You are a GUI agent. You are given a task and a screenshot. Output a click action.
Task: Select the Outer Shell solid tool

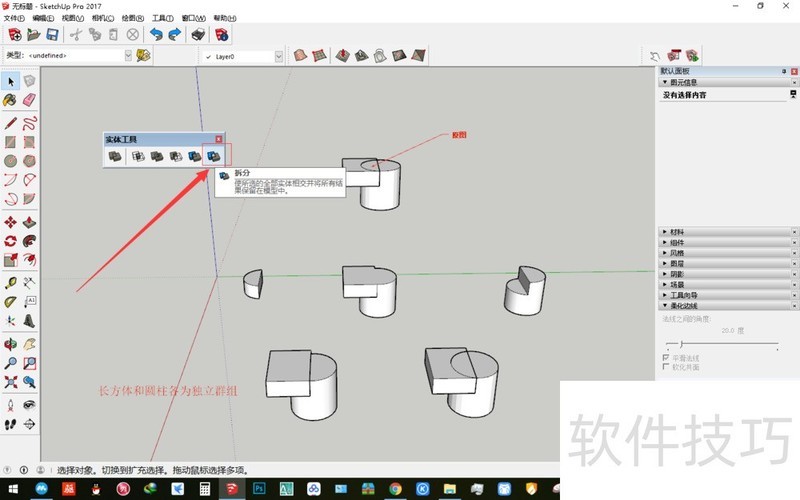tap(116, 157)
